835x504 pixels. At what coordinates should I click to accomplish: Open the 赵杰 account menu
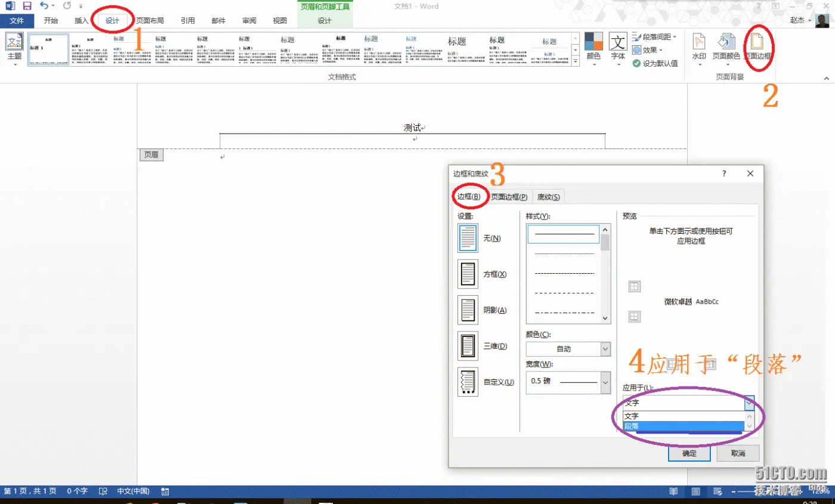(800, 20)
